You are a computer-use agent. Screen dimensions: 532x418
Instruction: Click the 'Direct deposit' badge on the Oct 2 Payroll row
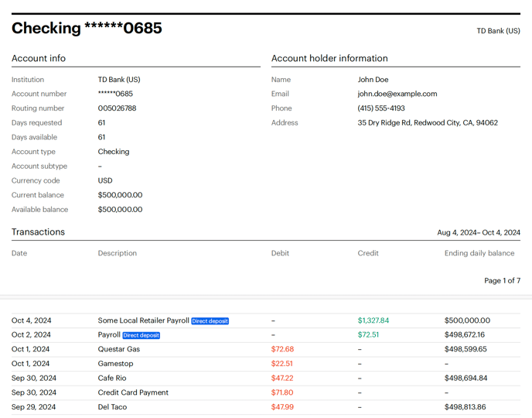tap(142, 335)
